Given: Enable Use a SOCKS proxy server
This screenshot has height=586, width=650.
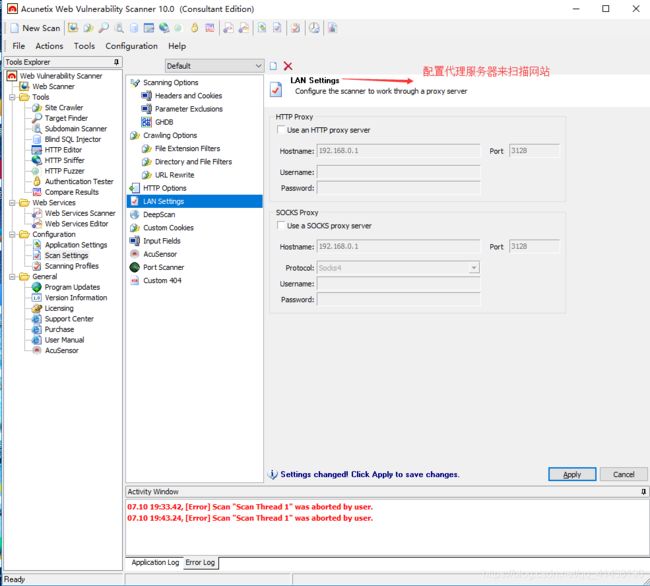Looking at the screenshot, I should pos(281,225).
